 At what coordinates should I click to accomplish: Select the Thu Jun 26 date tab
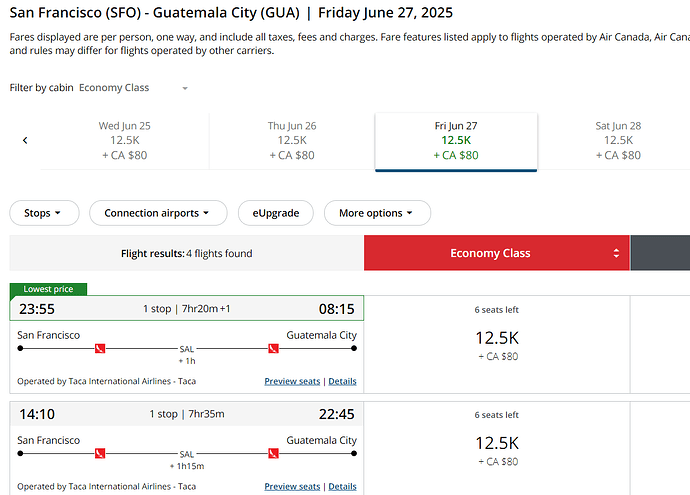click(292, 141)
